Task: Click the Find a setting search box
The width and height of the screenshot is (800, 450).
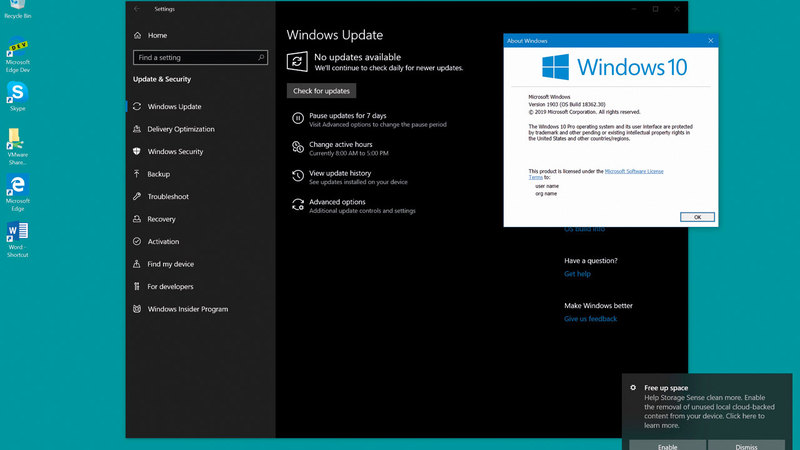Action: [x=200, y=58]
